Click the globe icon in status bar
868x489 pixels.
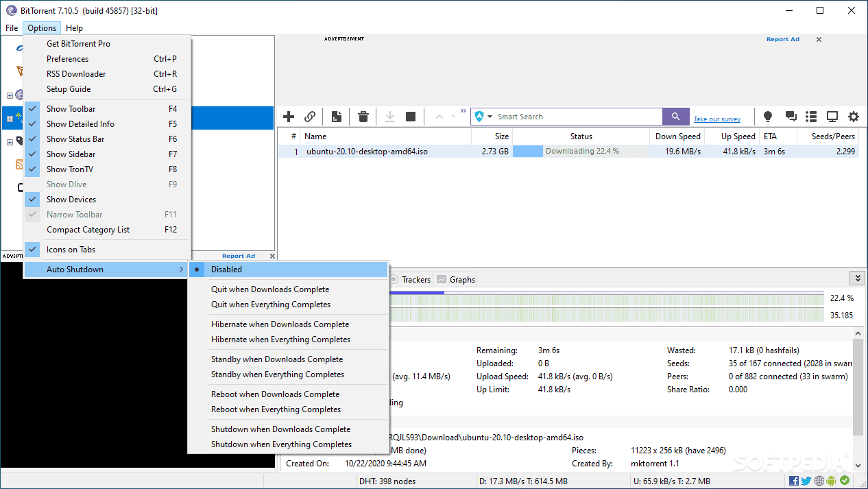coord(819,481)
